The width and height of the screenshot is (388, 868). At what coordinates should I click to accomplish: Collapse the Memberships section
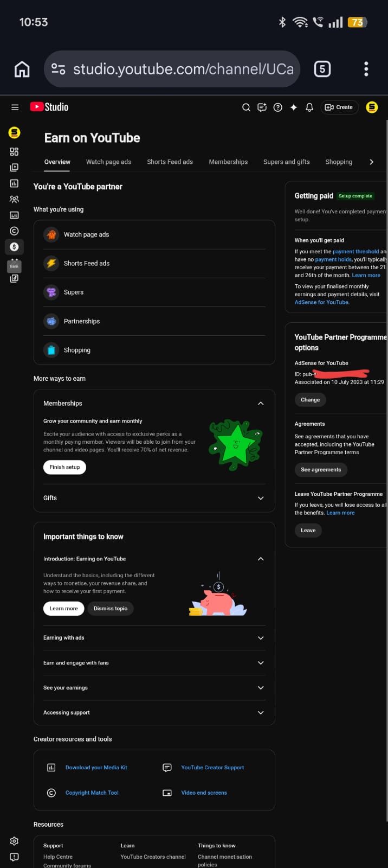(261, 404)
